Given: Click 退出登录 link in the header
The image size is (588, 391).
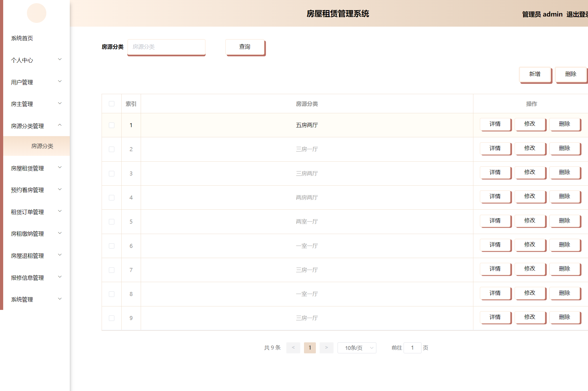Looking at the screenshot, I should click(577, 14).
